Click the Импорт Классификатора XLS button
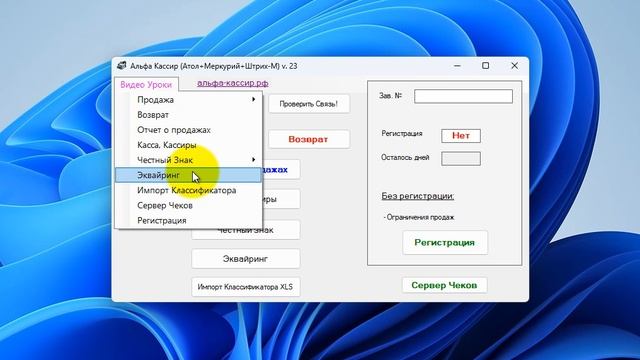Image resolution: width=640 pixels, height=360 pixels. point(246,287)
